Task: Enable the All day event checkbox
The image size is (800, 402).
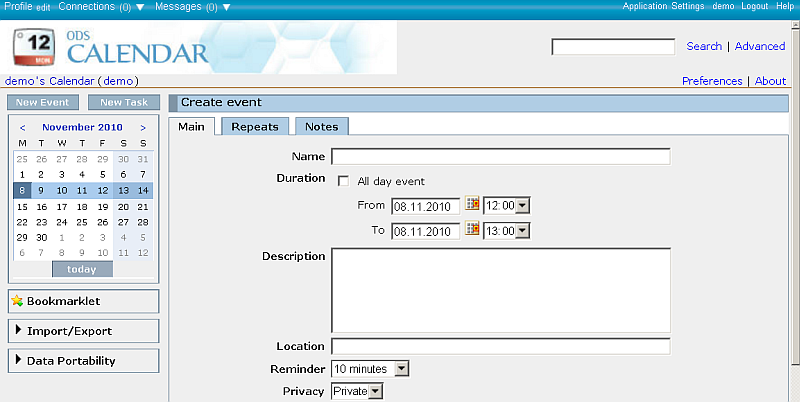Action: [x=343, y=182]
